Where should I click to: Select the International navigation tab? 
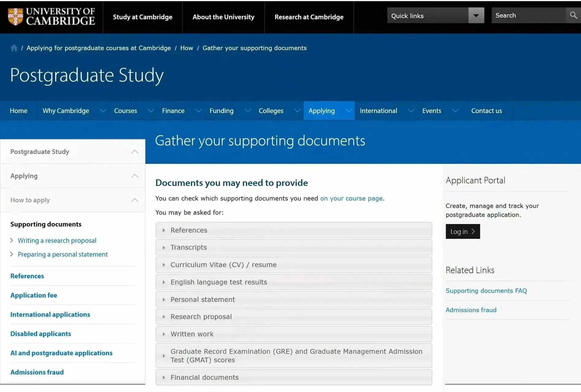(378, 111)
